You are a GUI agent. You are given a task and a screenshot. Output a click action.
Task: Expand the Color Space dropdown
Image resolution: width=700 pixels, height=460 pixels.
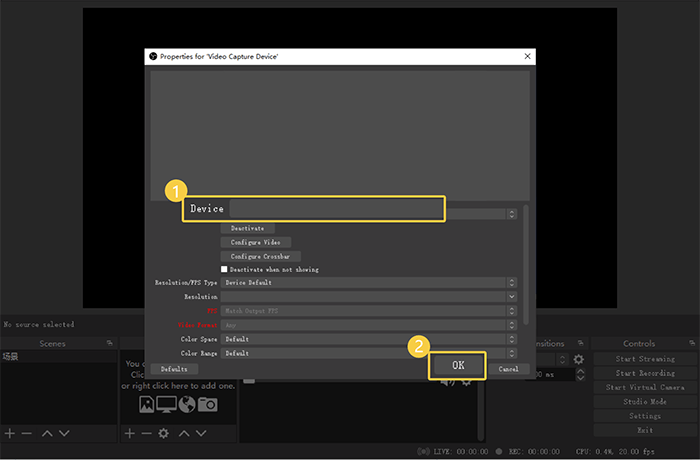(368, 339)
